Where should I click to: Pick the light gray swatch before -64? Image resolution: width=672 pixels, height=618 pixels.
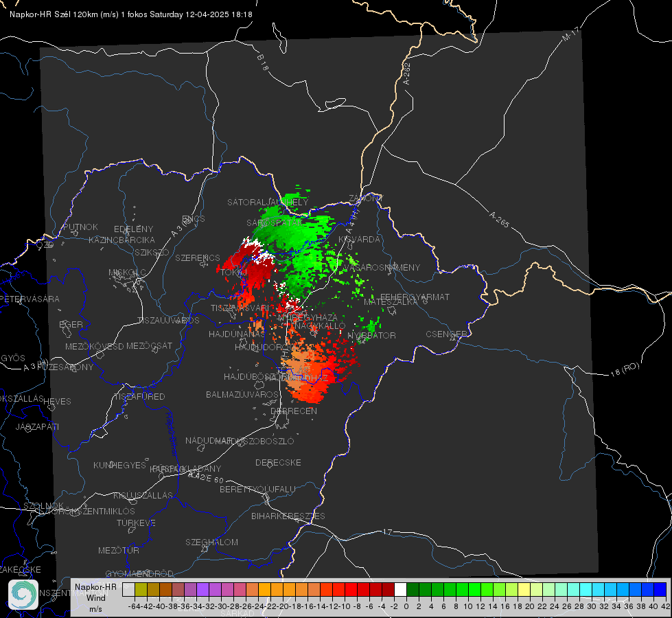click(128, 589)
